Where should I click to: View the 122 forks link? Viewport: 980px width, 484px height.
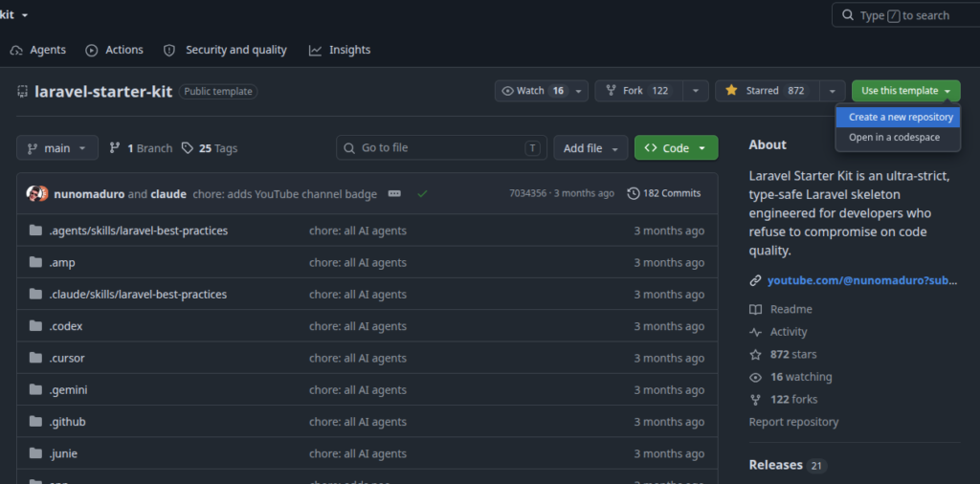point(793,399)
